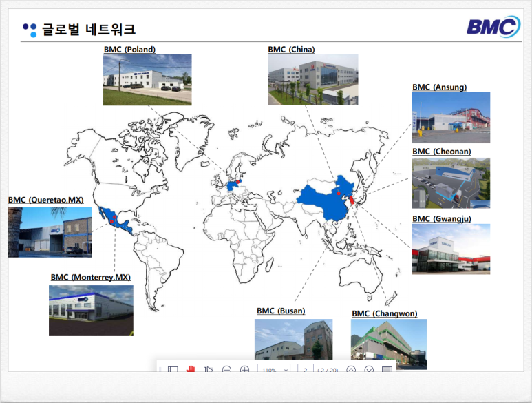
Task: Choose the text selection cursor tool
Action: tap(209, 369)
